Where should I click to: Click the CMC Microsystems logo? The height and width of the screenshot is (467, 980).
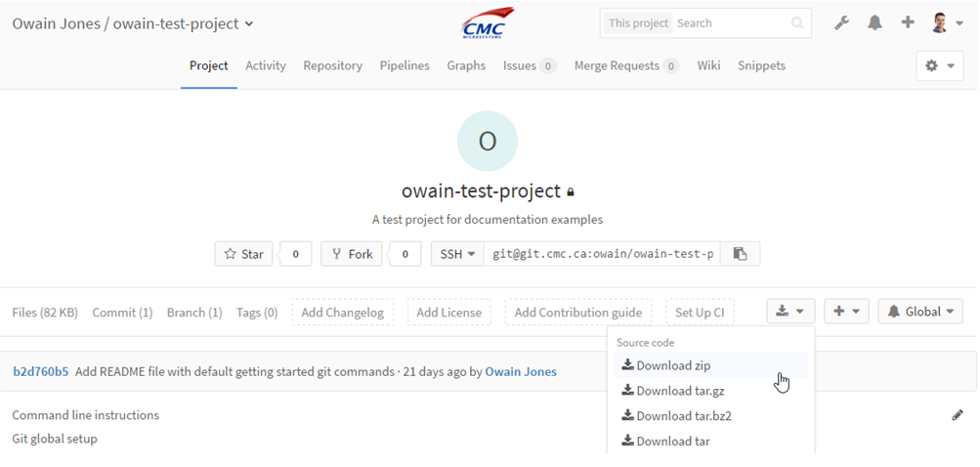click(487, 23)
